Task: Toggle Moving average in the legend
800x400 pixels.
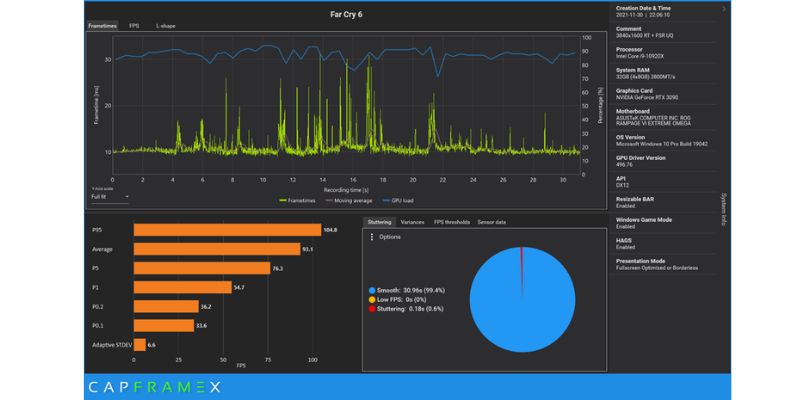Action: [348, 201]
